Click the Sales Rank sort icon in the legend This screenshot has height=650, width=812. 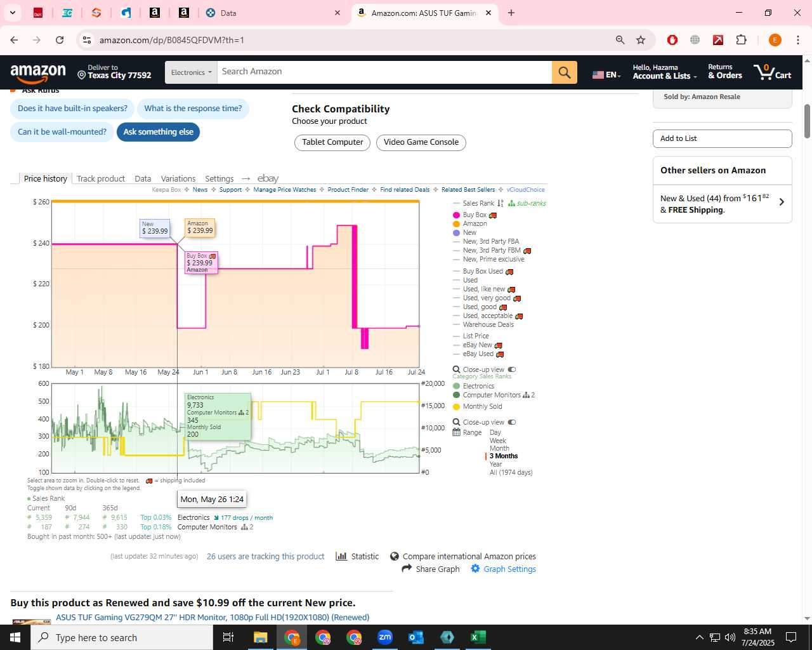click(501, 203)
